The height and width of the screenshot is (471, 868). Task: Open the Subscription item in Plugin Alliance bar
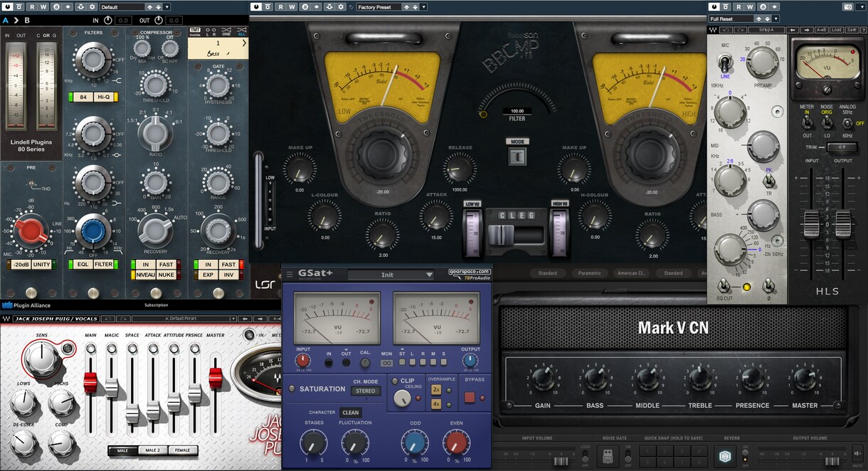pyautogui.click(x=156, y=305)
